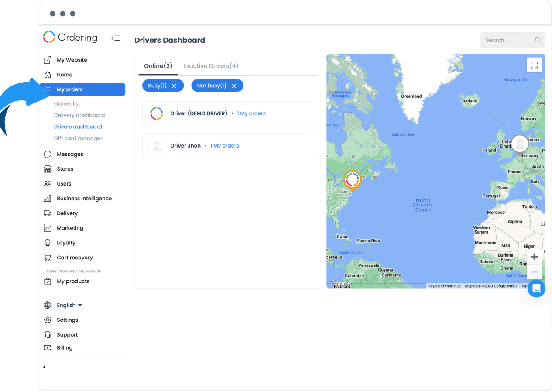Open the Loyalty menu label
Image resolution: width=552 pixels, height=392 pixels.
click(x=66, y=243)
